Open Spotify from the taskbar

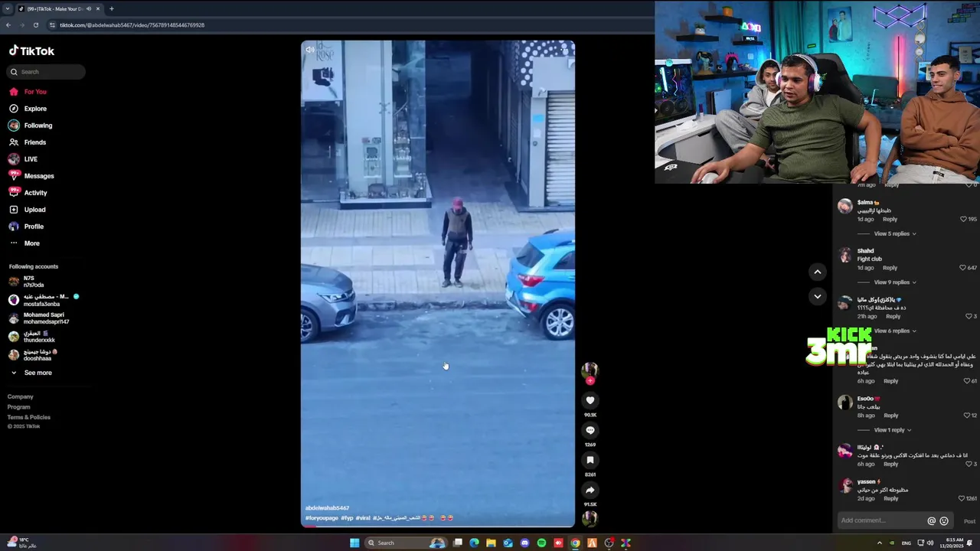(541, 543)
